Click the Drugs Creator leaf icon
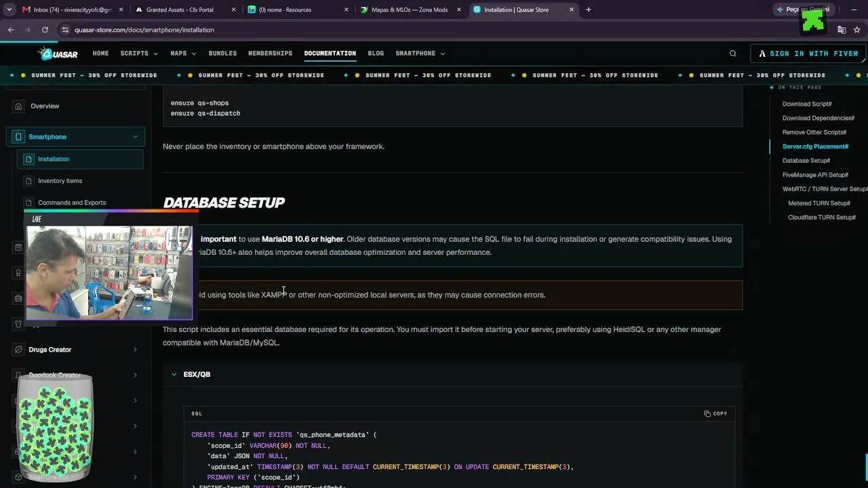This screenshot has width=868, height=488. pos(18,350)
